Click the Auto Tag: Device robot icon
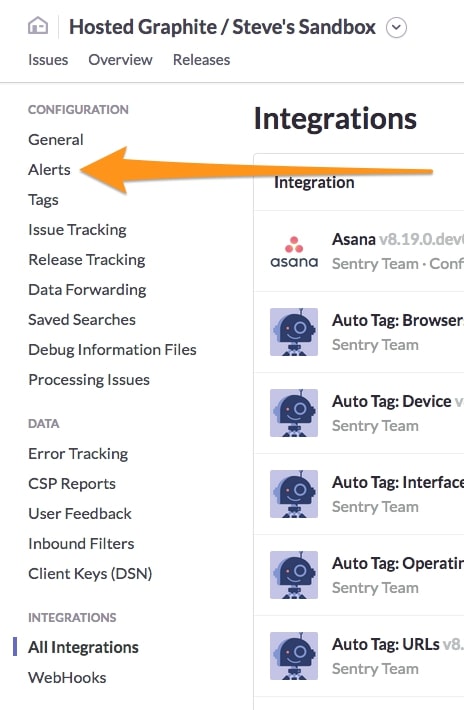464x710 pixels. tap(294, 413)
